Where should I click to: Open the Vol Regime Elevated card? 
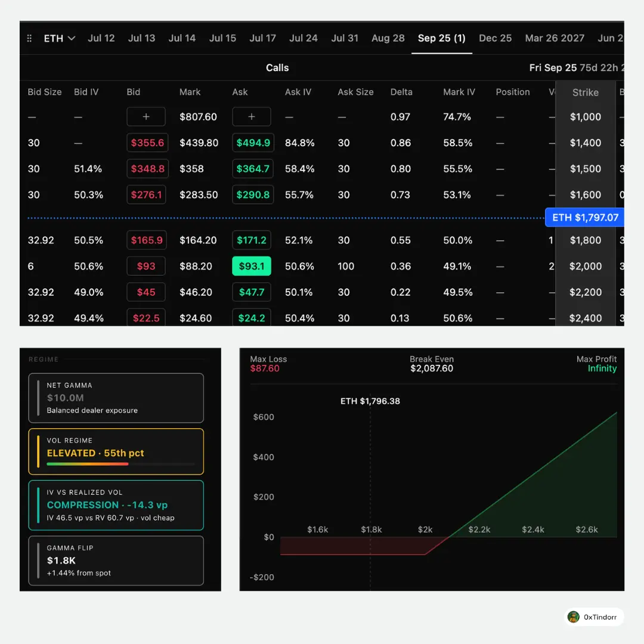[116, 451]
